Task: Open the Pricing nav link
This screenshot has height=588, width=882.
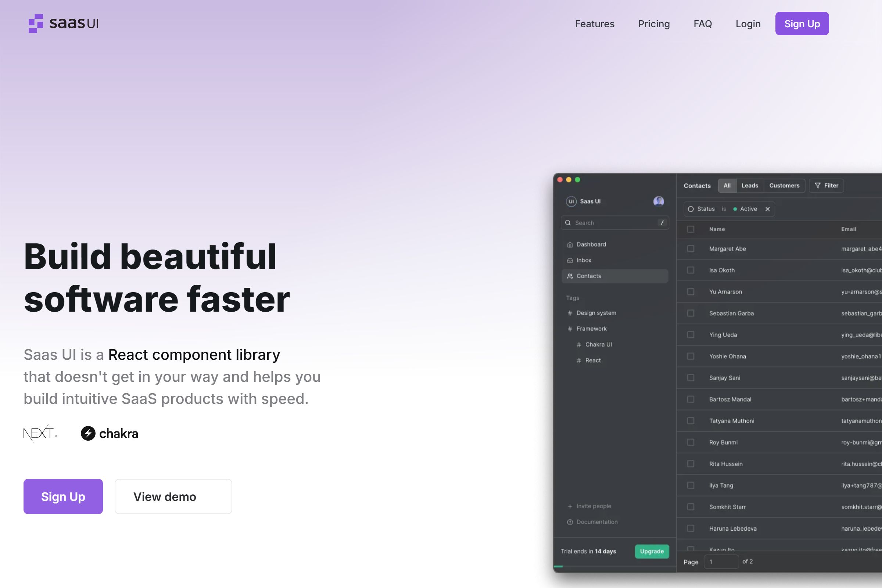Action: [x=654, y=24]
